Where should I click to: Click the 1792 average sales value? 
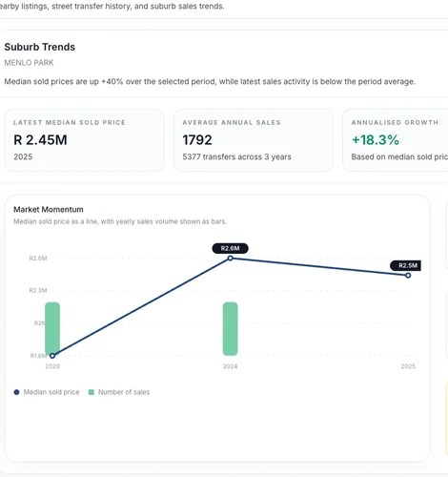click(197, 140)
